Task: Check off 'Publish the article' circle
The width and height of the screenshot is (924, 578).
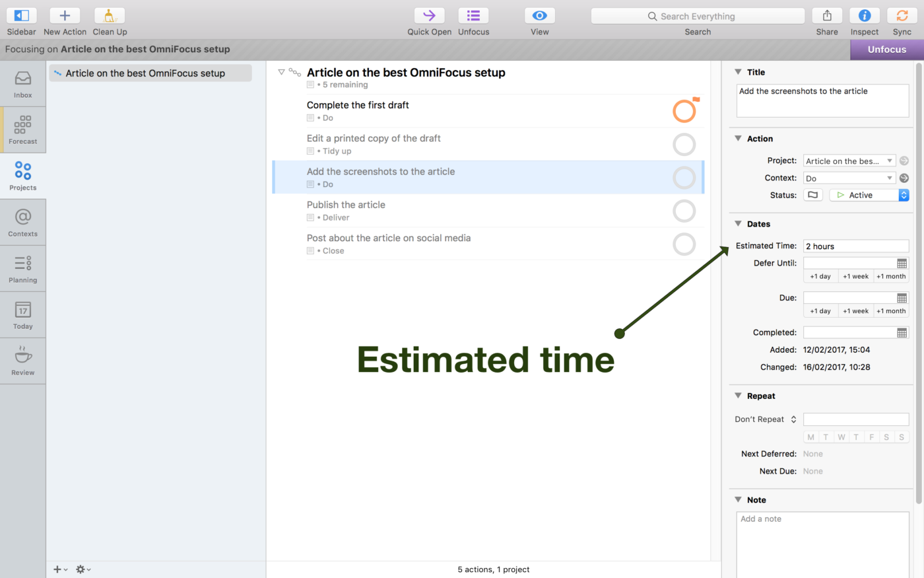Action: (684, 211)
